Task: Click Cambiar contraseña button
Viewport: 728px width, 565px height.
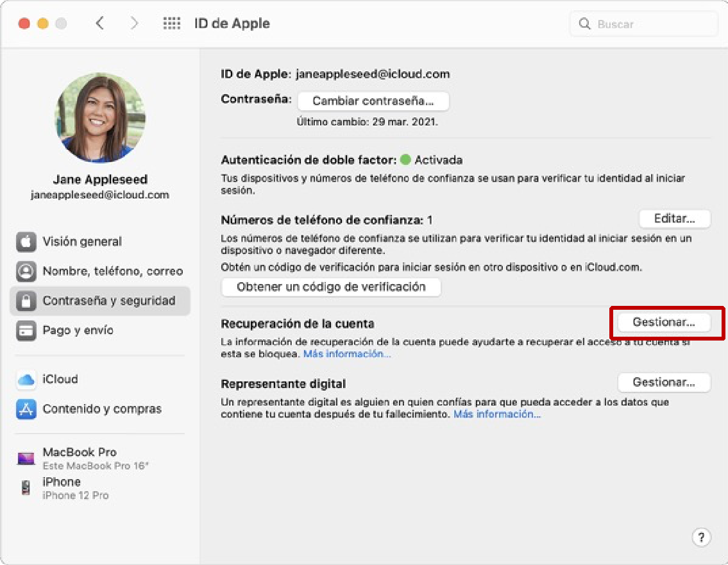Action: [373, 101]
